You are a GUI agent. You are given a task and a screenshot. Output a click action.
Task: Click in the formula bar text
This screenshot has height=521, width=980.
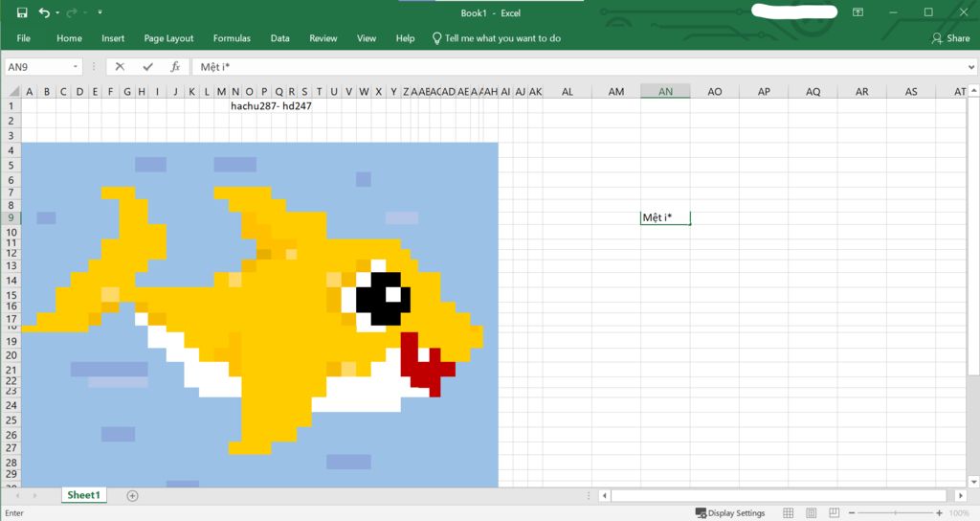click(x=578, y=67)
